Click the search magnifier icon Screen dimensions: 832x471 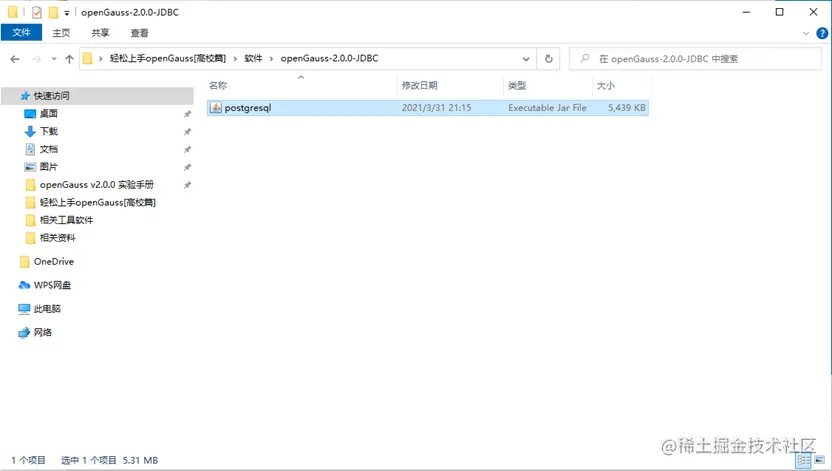(x=584, y=58)
